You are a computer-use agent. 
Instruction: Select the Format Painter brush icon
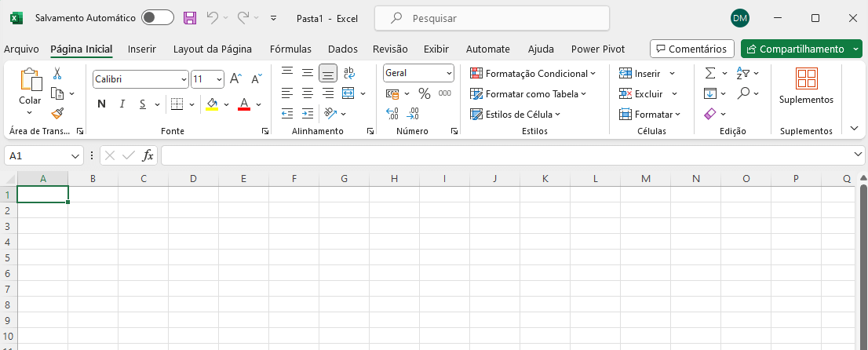[x=57, y=114]
